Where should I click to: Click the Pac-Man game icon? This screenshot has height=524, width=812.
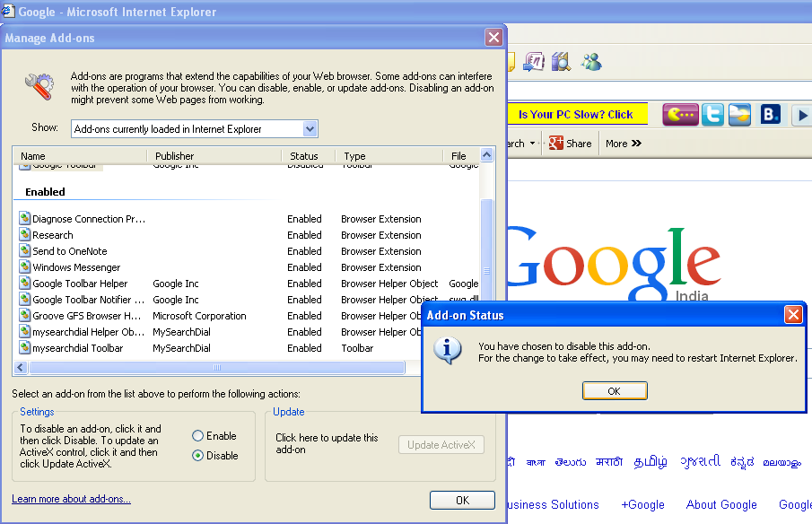(x=680, y=115)
